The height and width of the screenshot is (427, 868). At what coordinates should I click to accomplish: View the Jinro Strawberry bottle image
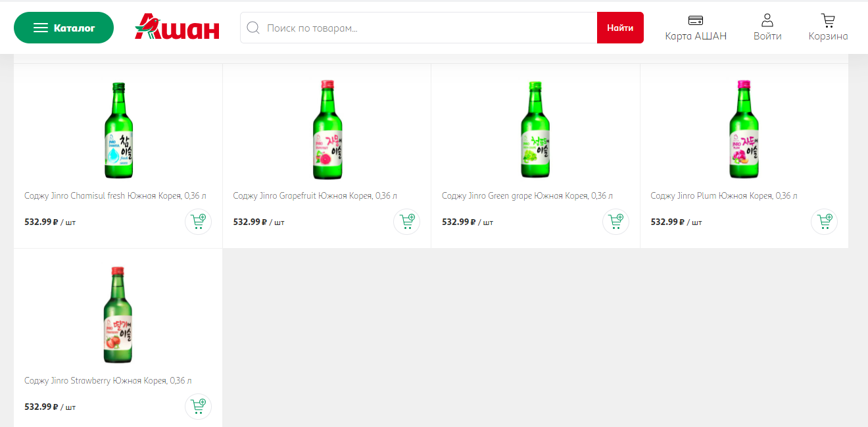point(118,314)
